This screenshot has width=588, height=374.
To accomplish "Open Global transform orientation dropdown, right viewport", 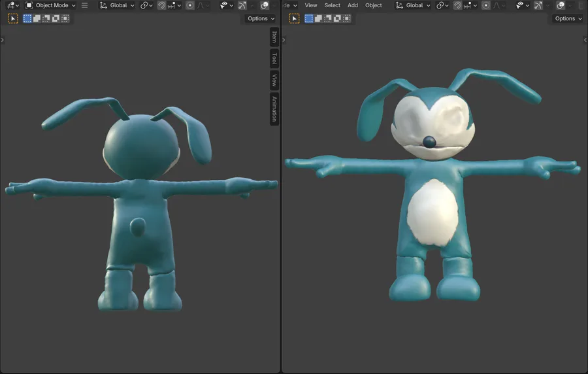I will pos(414,5).
